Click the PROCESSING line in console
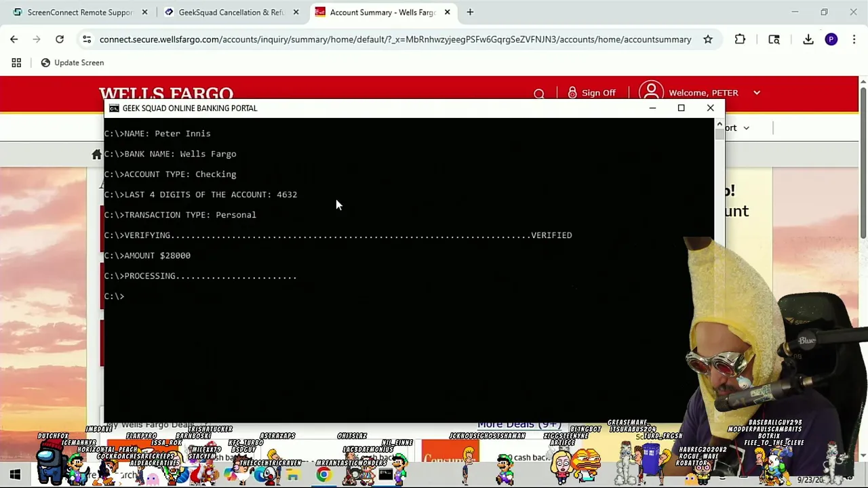The image size is (868, 488). click(x=201, y=276)
